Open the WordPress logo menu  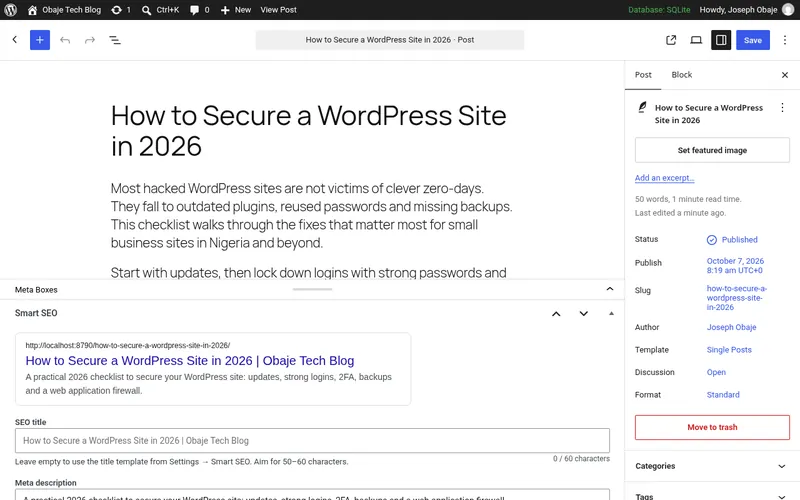pos(11,10)
